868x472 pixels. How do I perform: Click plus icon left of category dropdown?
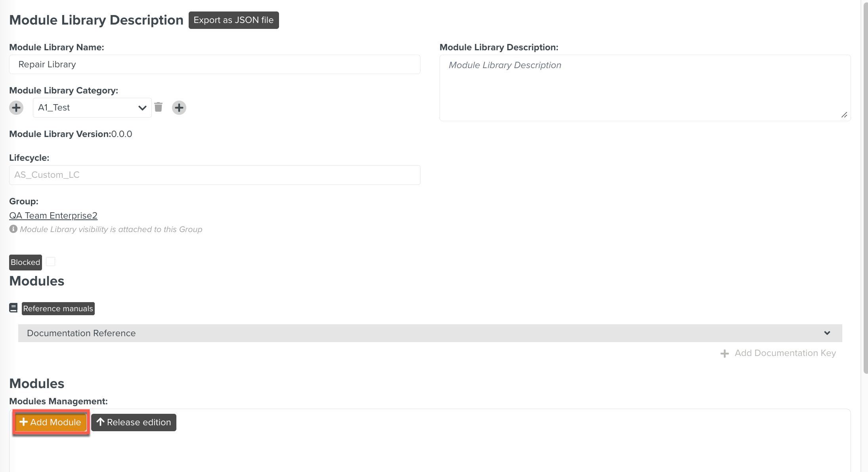pyautogui.click(x=16, y=108)
